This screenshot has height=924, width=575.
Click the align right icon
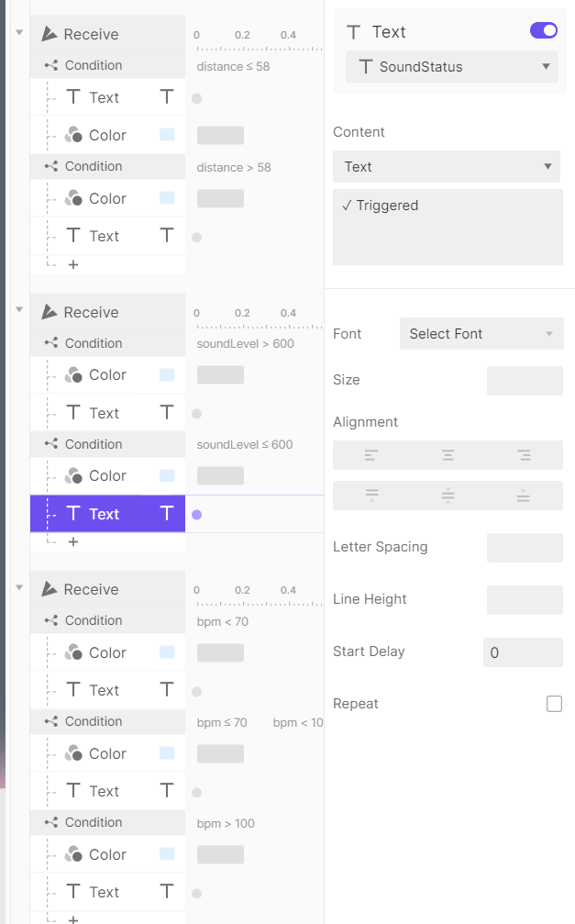click(x=524, y=455)
